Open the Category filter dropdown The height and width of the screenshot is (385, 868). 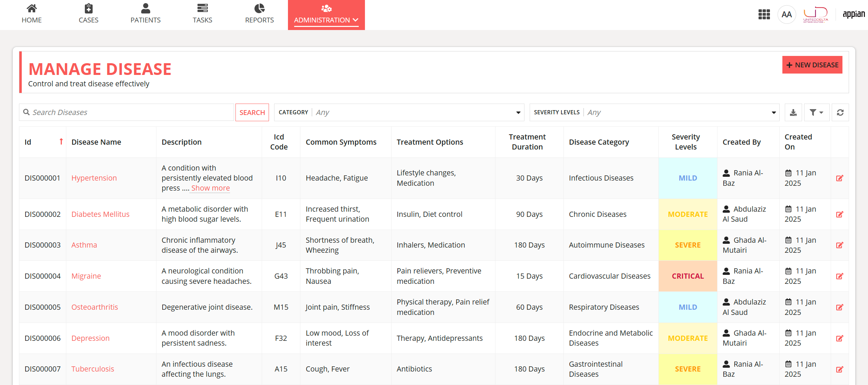399,113
